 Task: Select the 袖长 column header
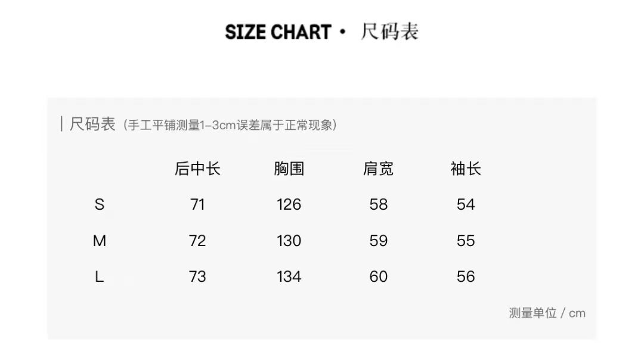(x=466, y=169)
